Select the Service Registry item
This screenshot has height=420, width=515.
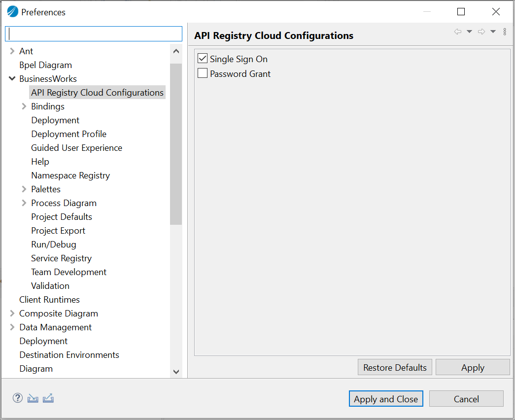[62, 258]
